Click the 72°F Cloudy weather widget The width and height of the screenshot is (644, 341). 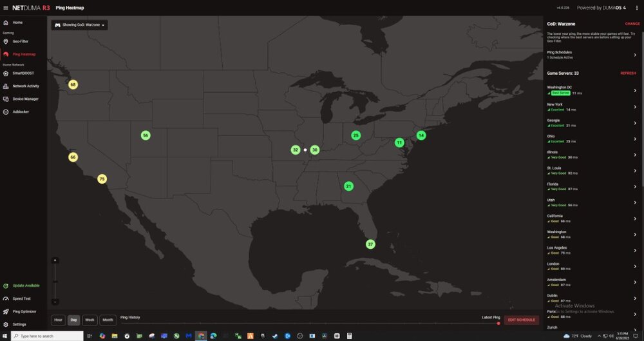578,336
